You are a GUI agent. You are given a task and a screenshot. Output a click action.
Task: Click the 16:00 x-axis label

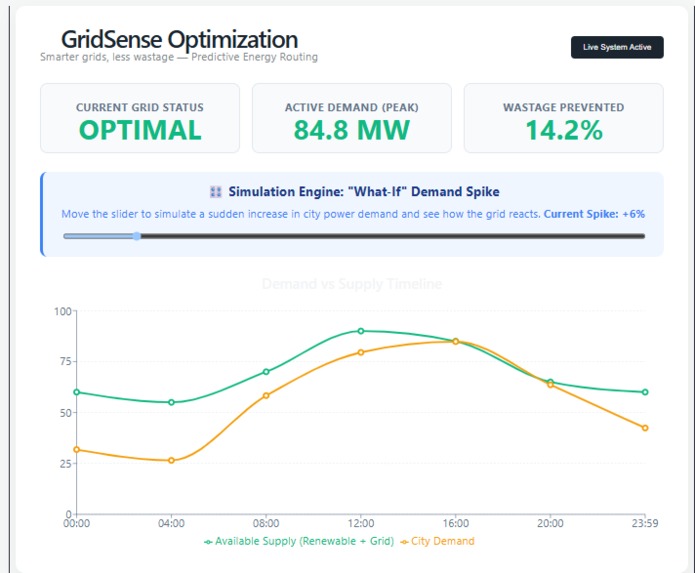pos(456,523)
